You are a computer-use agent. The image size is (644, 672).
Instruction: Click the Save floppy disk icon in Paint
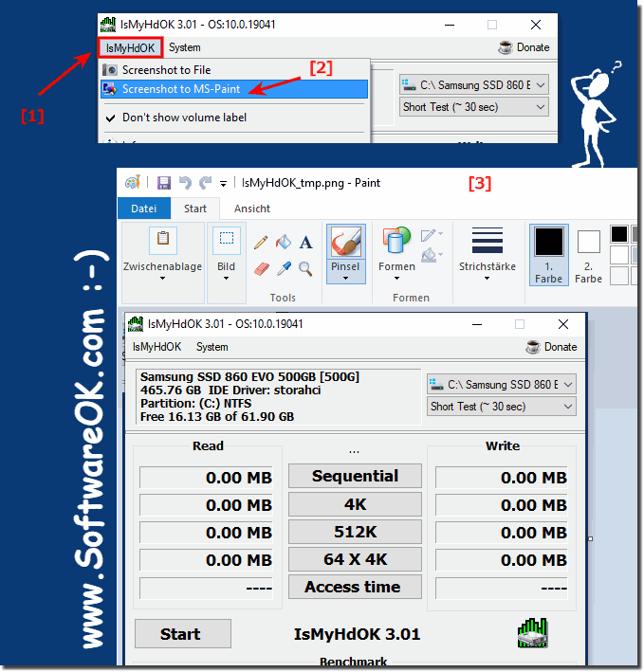point(164,183)
